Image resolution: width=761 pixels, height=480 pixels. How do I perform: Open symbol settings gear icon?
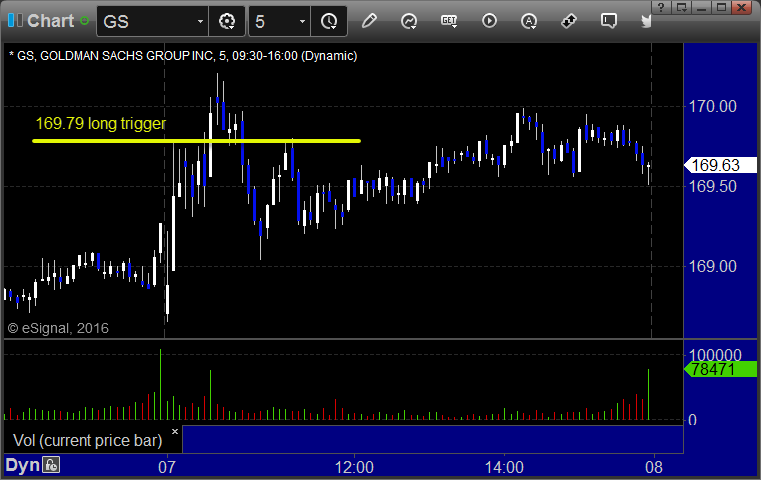(x=227, y=21)
